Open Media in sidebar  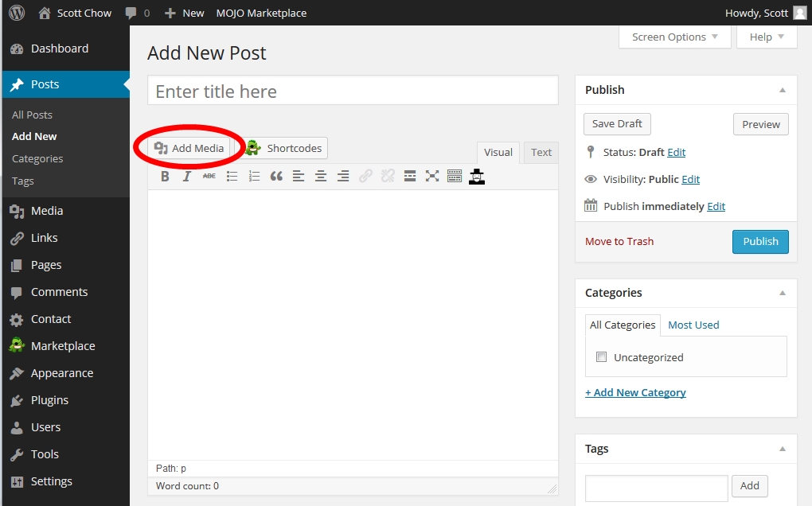66,211
